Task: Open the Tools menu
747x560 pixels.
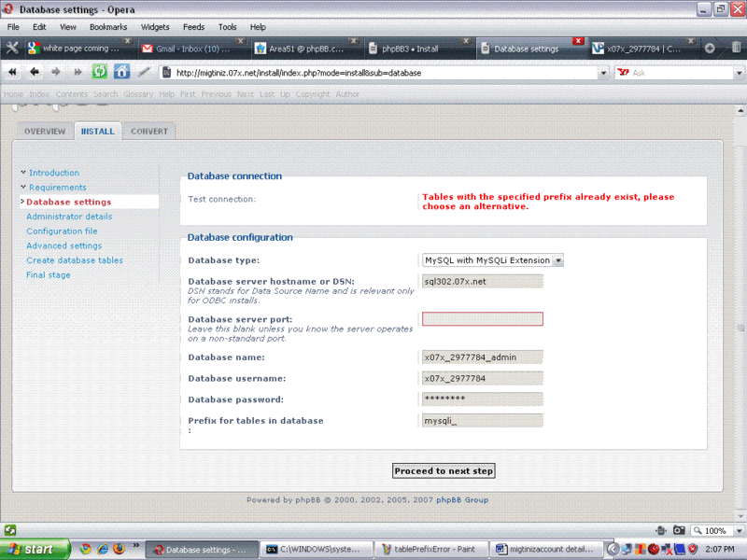Action: (227, 27)
